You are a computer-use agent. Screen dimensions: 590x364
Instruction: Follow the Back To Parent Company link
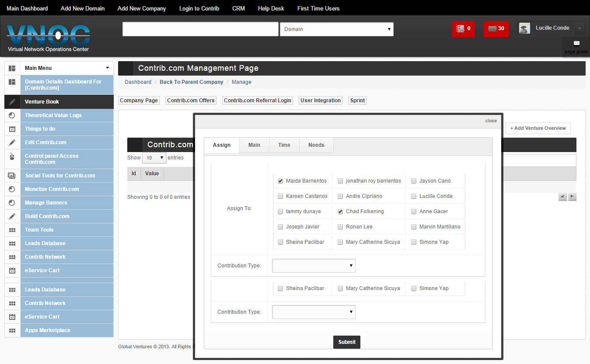point(192,82)
